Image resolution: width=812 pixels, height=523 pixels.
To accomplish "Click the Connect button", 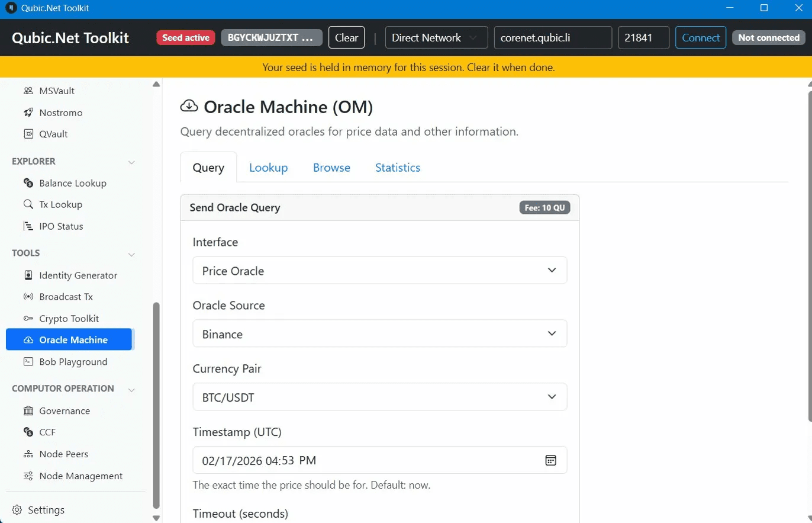I will tap(701, 37).
